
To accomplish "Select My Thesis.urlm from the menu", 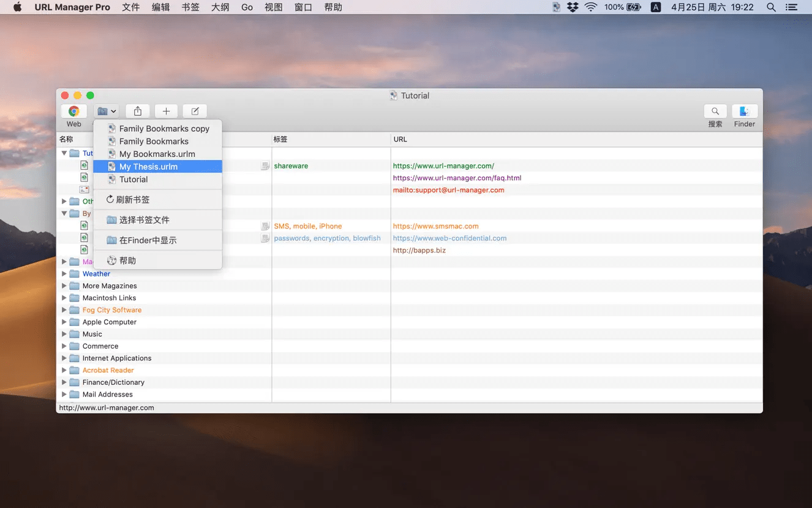I will (148, 167).
